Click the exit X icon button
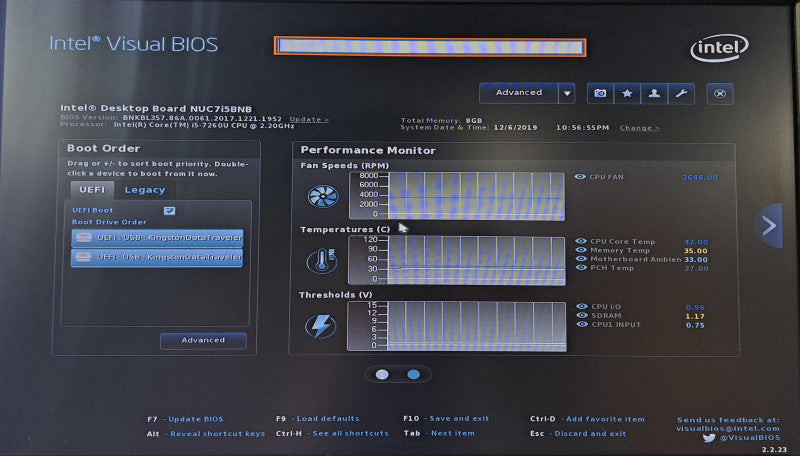 click(720, 94)
